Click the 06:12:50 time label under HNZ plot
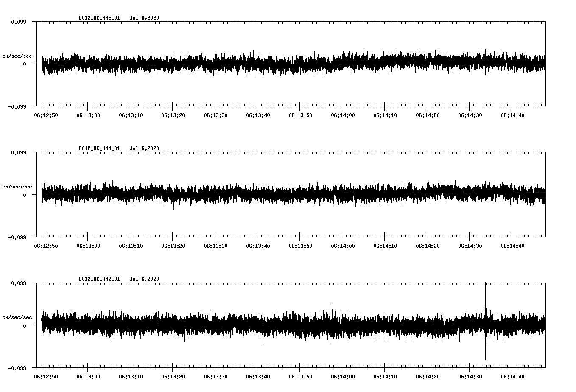 (46, 377)
